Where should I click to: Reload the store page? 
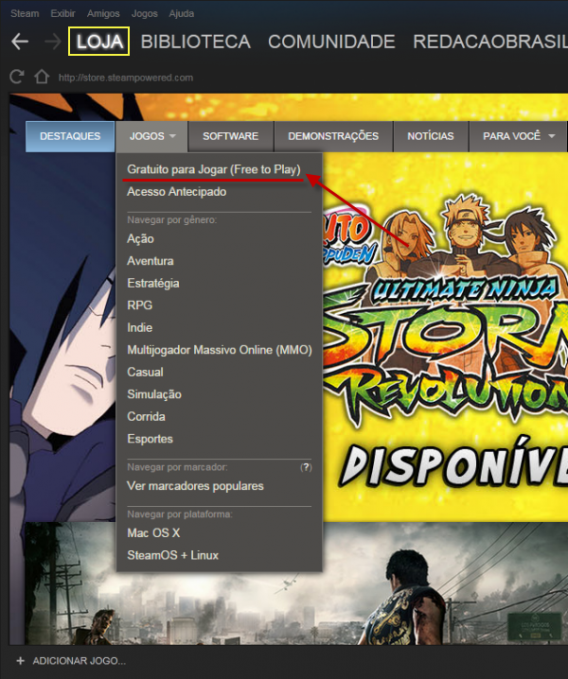(17, 77)
